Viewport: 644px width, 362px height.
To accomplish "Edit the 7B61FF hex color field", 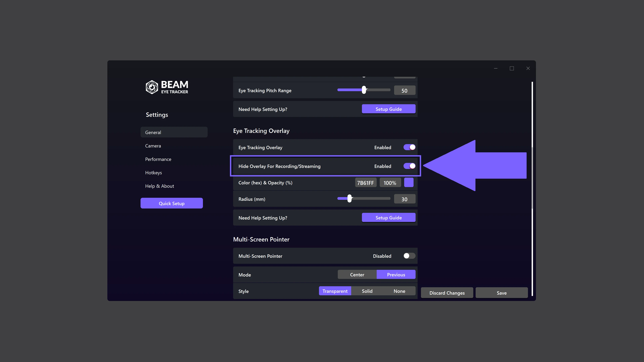I will pos(366,182).
